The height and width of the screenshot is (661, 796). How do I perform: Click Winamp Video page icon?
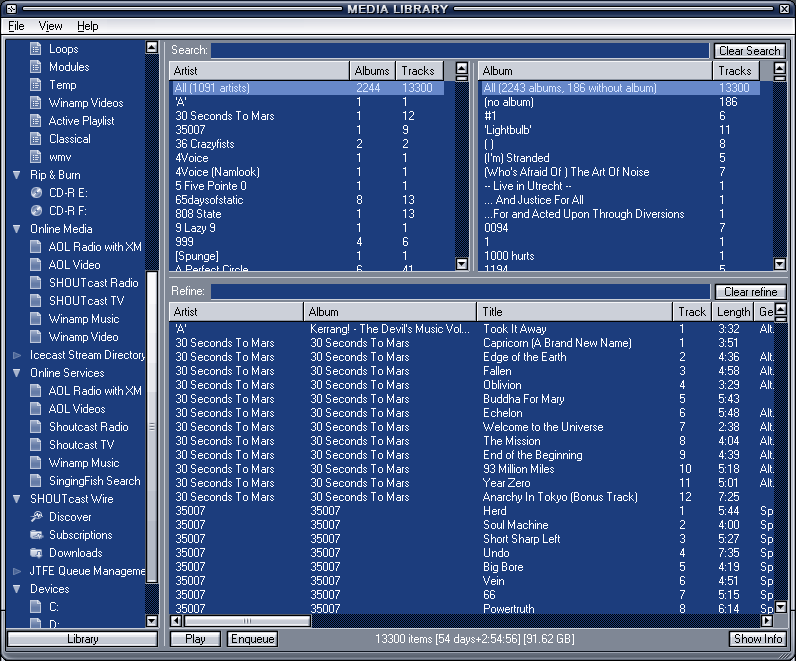36,337
